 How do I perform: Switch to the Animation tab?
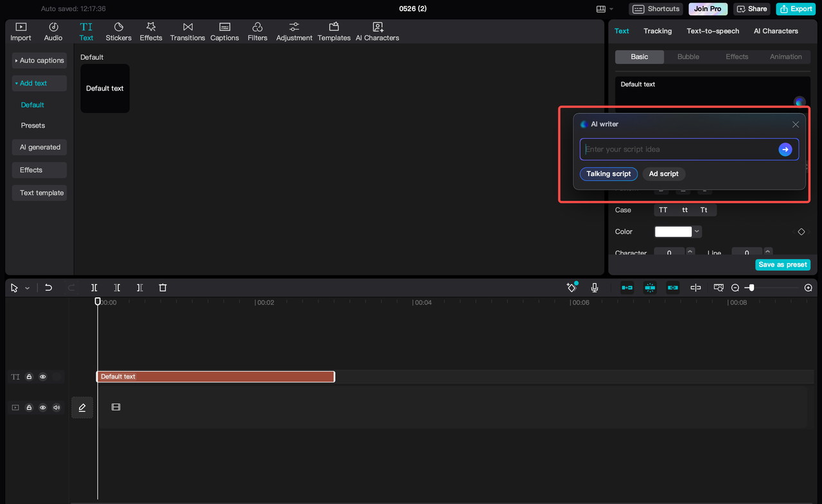point(785,56)
